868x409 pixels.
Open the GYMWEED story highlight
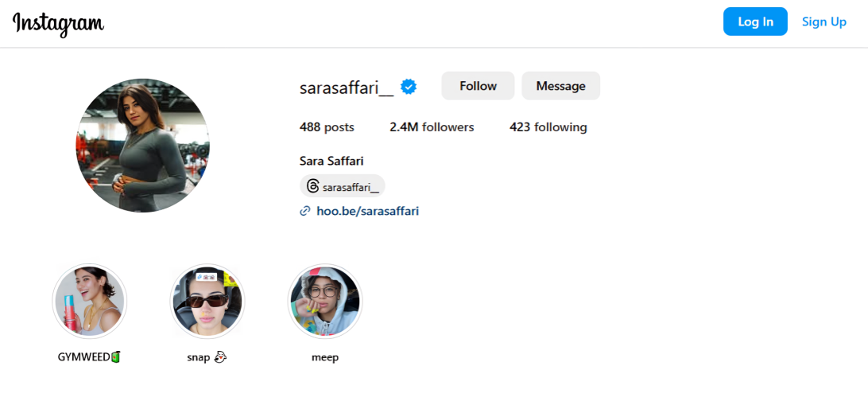(90, 301)
